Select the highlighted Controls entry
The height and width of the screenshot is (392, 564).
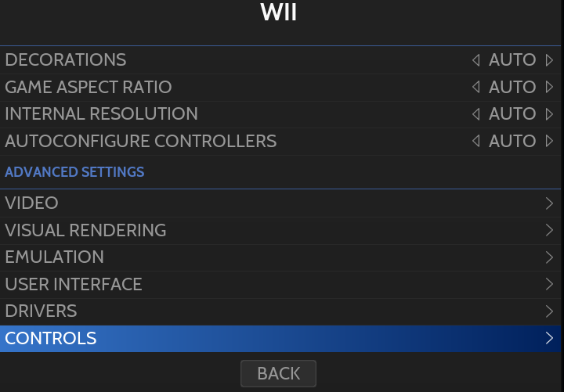(51, 339)
